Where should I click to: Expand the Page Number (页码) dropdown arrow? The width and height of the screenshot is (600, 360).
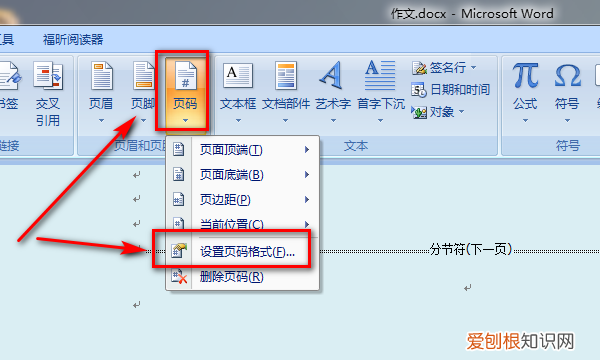(x=186, y=121)
